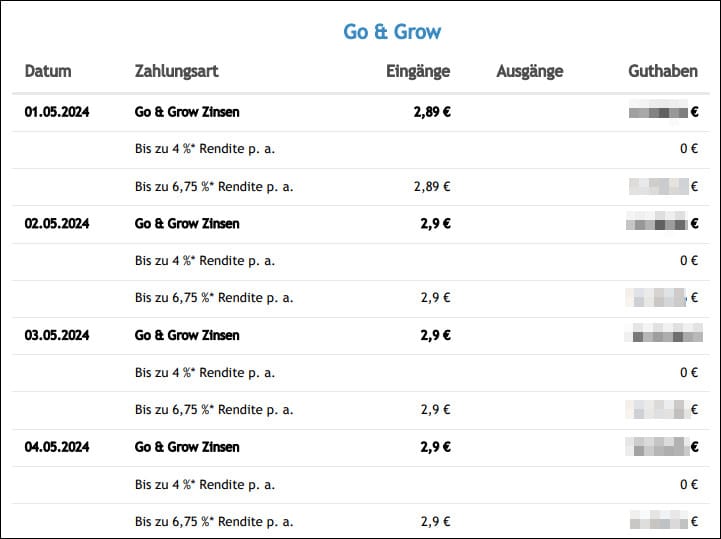Select the 6,75 % Rendite row under 02.05.2024

[x=213, y=298]
